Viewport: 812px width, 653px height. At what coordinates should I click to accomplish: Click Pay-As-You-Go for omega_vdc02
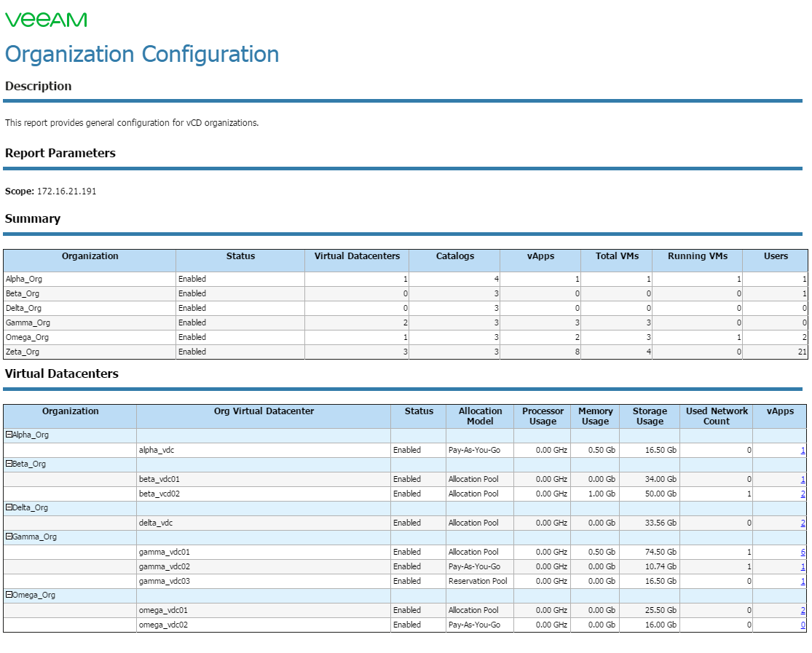point(474,625)
